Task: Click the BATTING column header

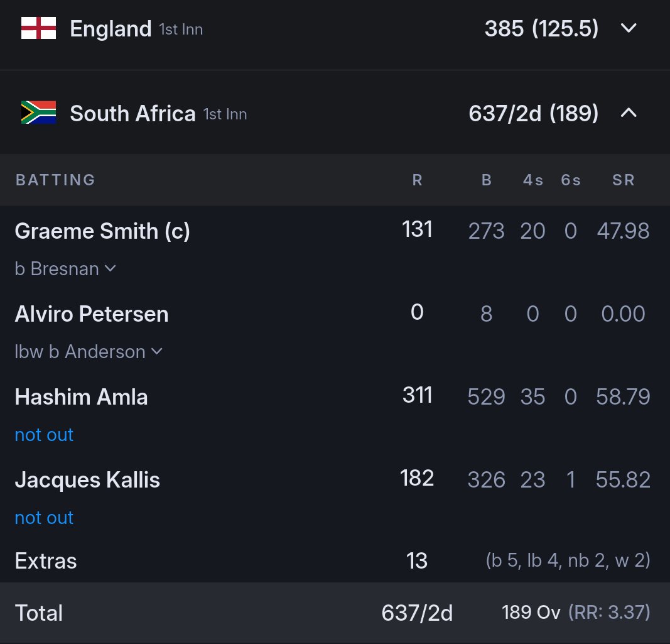Action: 55,180
